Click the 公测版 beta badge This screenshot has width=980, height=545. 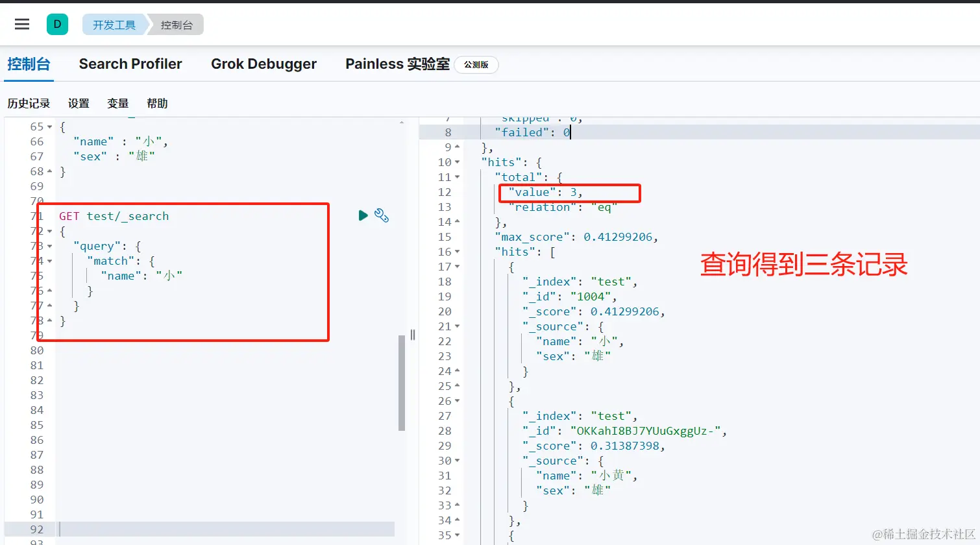tap(476, 65)
